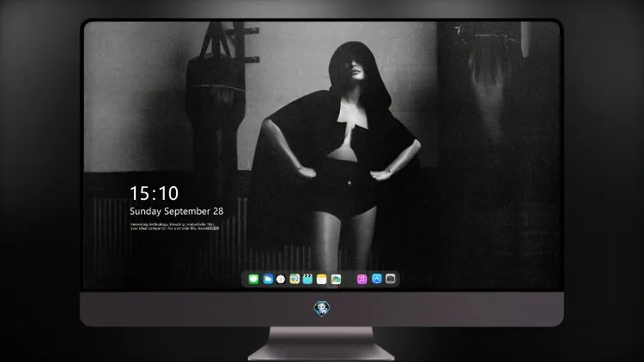644x362 pixels.
Task: Open the gray Camera app in dock
Action: [391, 279]
